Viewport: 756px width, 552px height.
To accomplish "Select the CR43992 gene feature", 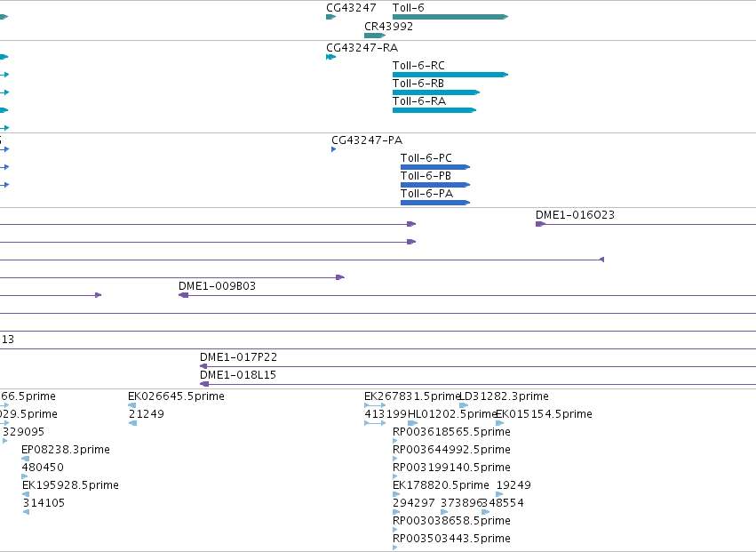I will click(375, 36).
